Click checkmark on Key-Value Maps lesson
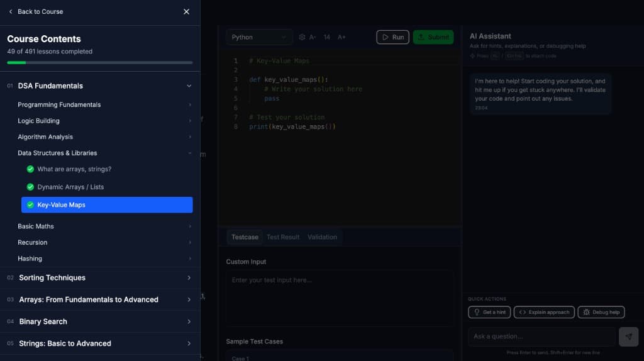 click(30, 205)
